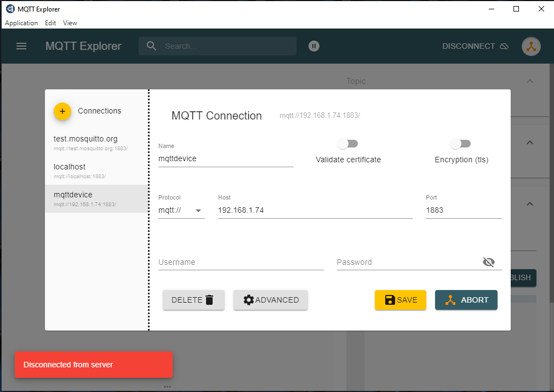554x392 pixels.
Task: Select the localhost connection
Action: click(x=96, y=171)
